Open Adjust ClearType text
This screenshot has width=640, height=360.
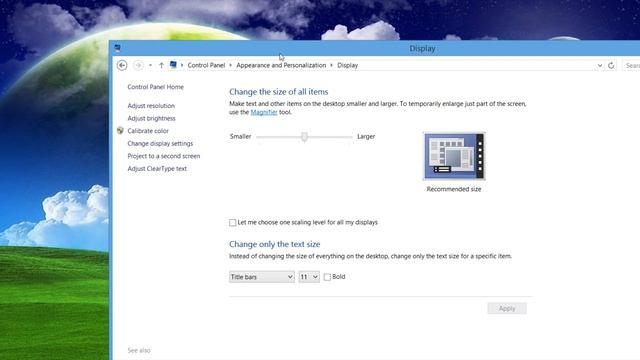[x=157, y=169]
